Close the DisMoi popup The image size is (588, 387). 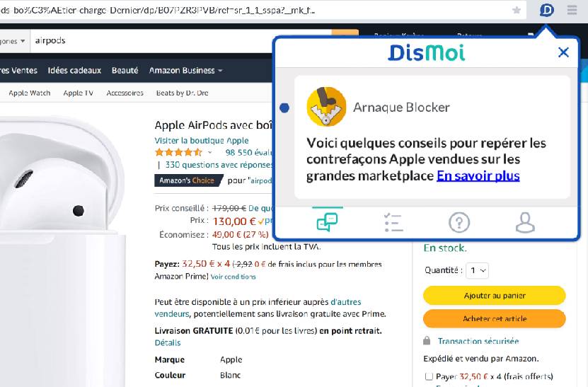(x=563, y=52)
